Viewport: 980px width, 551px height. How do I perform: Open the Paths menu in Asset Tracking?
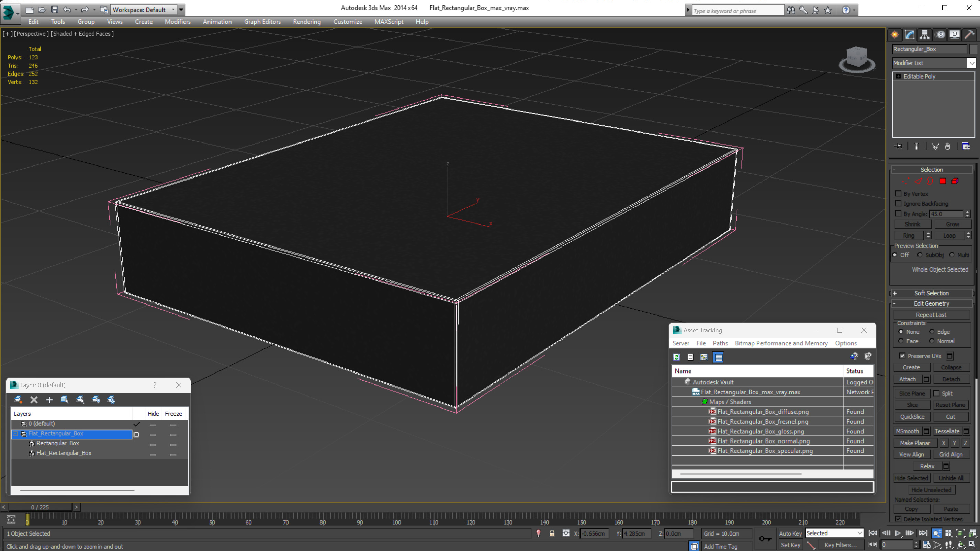720,343
